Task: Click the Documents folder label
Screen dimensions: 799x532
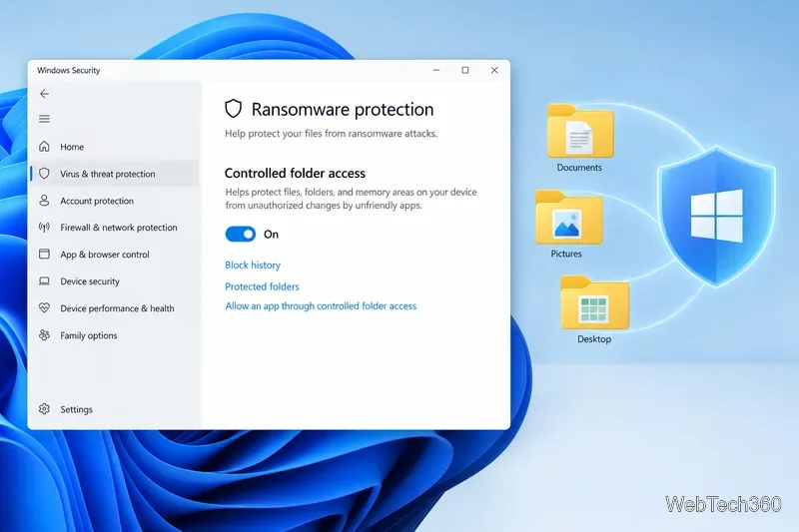Action: [x=579, y=167]
